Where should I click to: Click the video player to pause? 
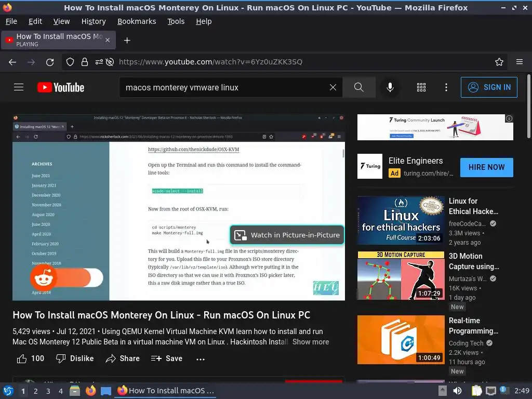[x=179, y=207]
